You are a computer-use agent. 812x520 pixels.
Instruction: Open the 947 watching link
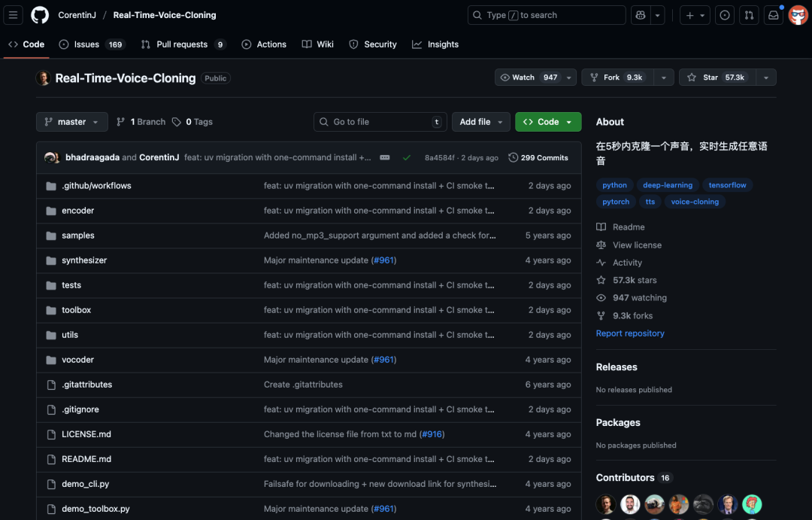point(632,298)
